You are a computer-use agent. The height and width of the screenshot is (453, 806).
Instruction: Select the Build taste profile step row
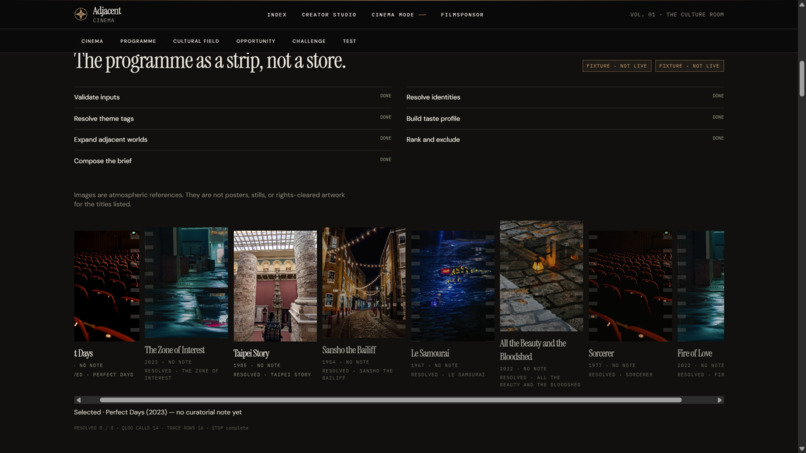tap(565, 118)
